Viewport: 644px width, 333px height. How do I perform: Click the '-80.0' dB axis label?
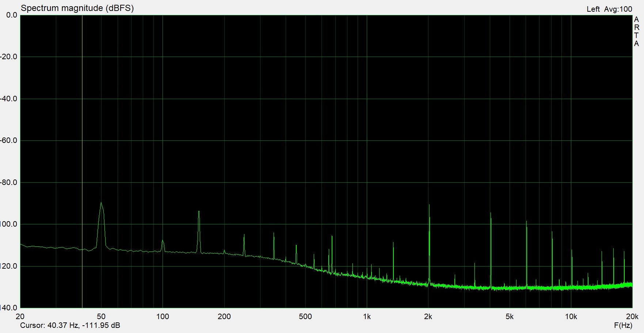[9, 182]
